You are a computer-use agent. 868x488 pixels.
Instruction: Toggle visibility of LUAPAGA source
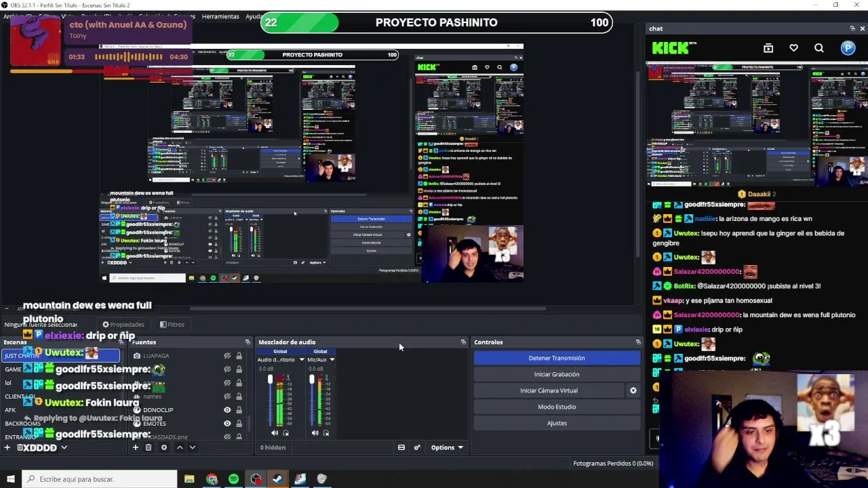coord(227,356)
